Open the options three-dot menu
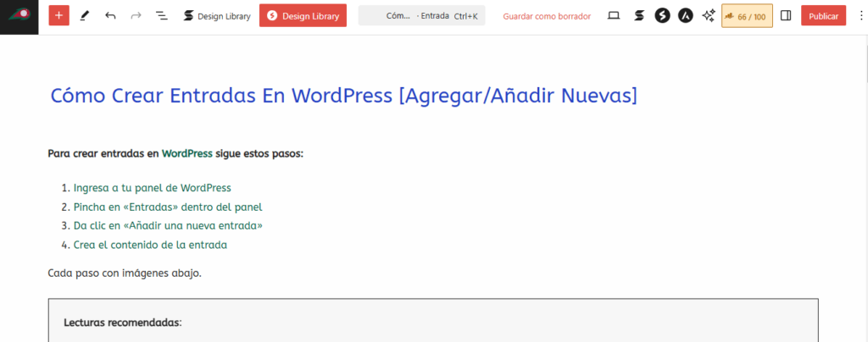The height and width of the screenshot is (342, 868). [x=860, y=16]
